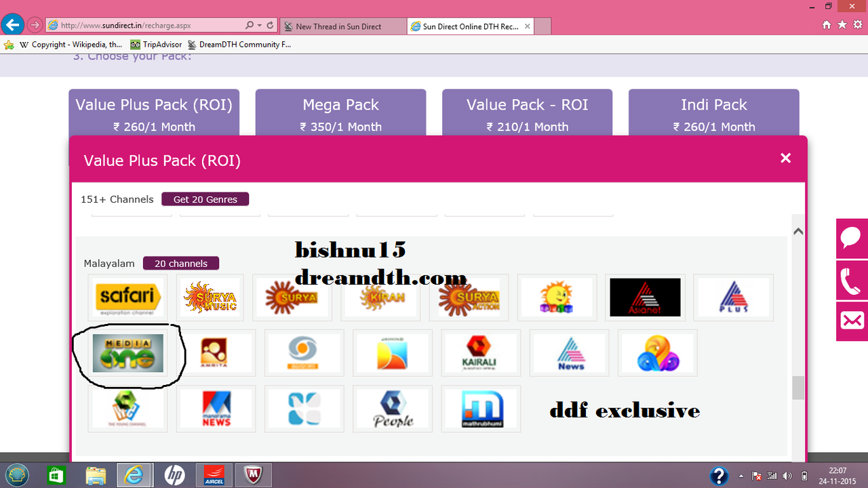868x488 pixels.
Task: Select the People channel logo
Action: (393, 409)
